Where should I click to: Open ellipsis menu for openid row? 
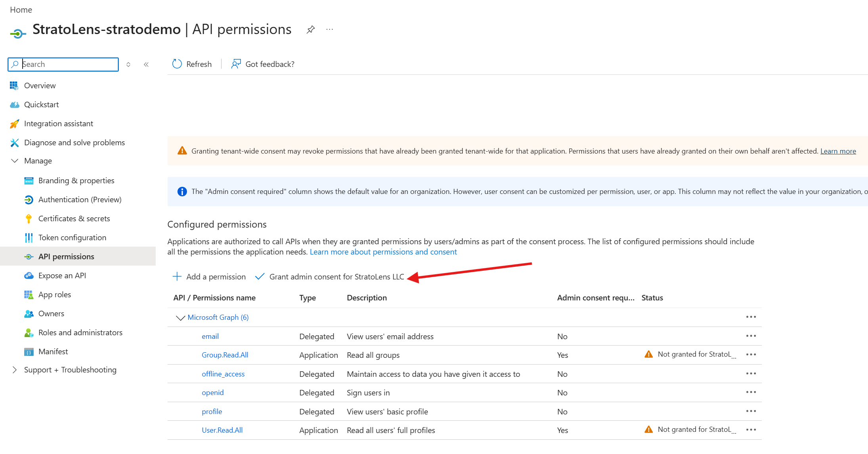coord(751,392)
